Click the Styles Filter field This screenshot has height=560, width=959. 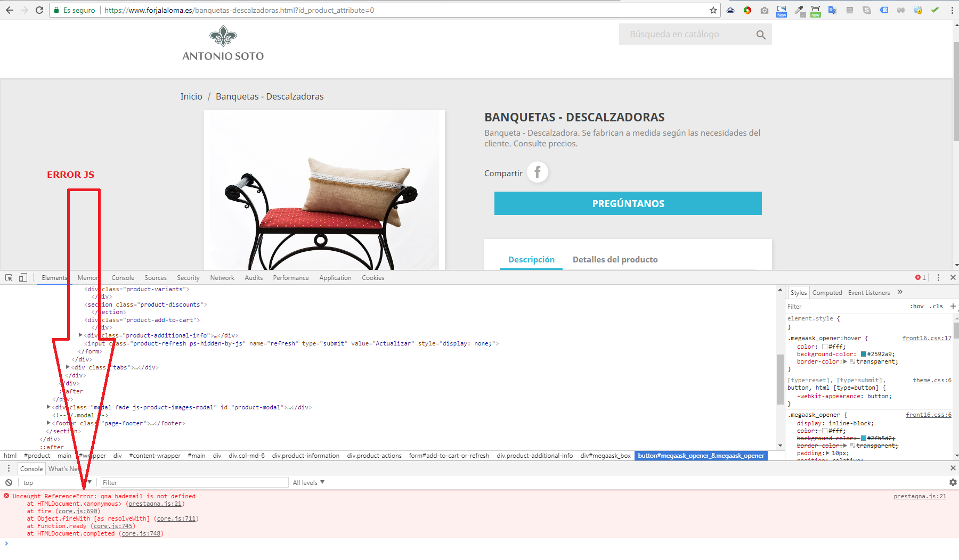(846, 306)
